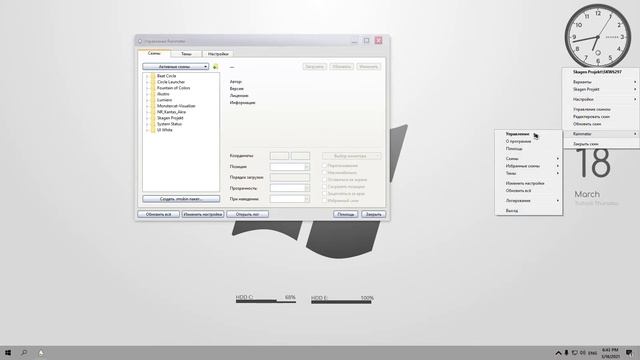Select Управление in the Rainmeter submenu

pyautogui.click(x=518, y=134)
